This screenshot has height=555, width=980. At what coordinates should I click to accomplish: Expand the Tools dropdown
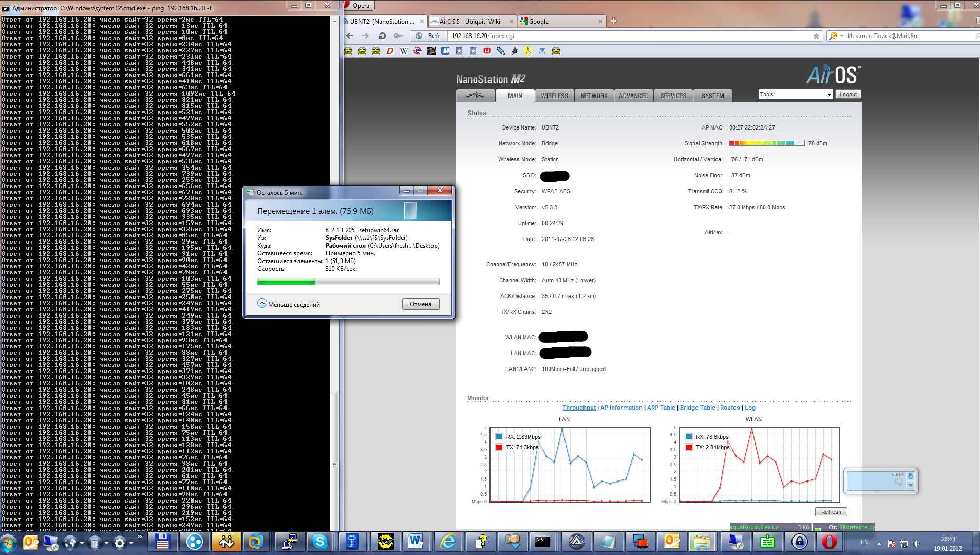point(795,94)
